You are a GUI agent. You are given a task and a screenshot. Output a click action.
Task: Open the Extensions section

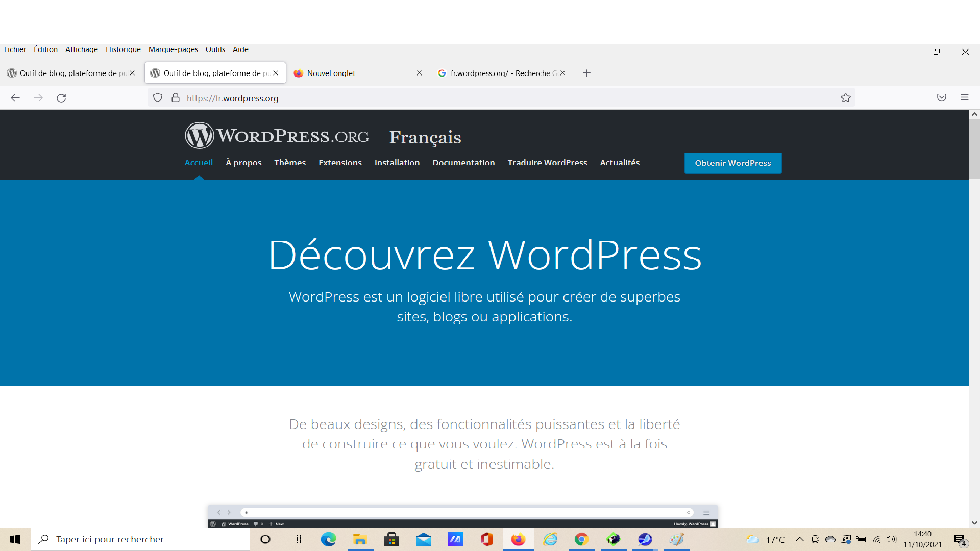point(340,162)
